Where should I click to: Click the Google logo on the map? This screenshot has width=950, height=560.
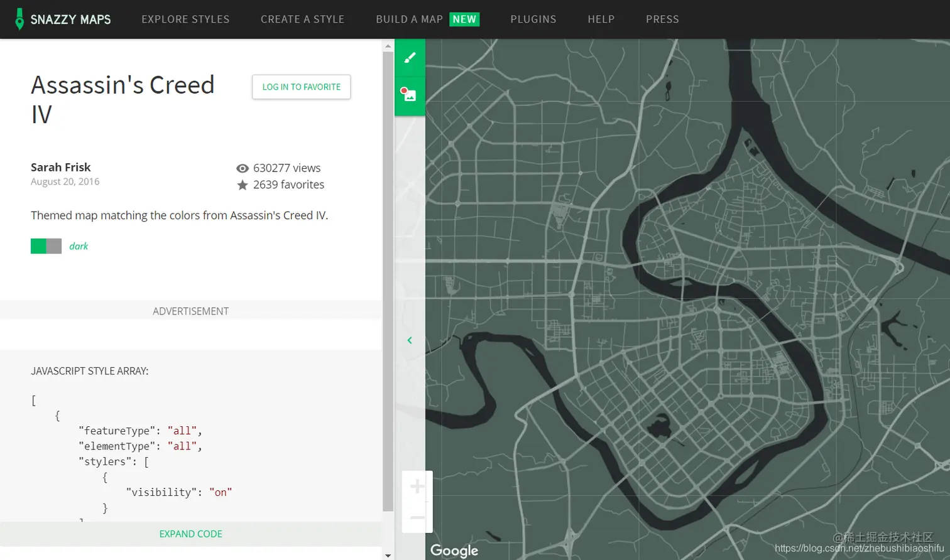pyautogui.click(x=454, y=551)
